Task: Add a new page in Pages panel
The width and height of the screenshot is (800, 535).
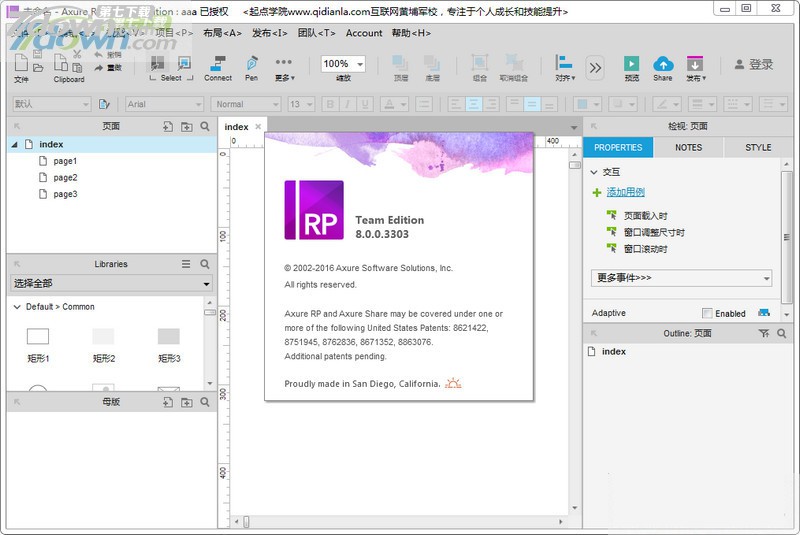Action: 167,126
